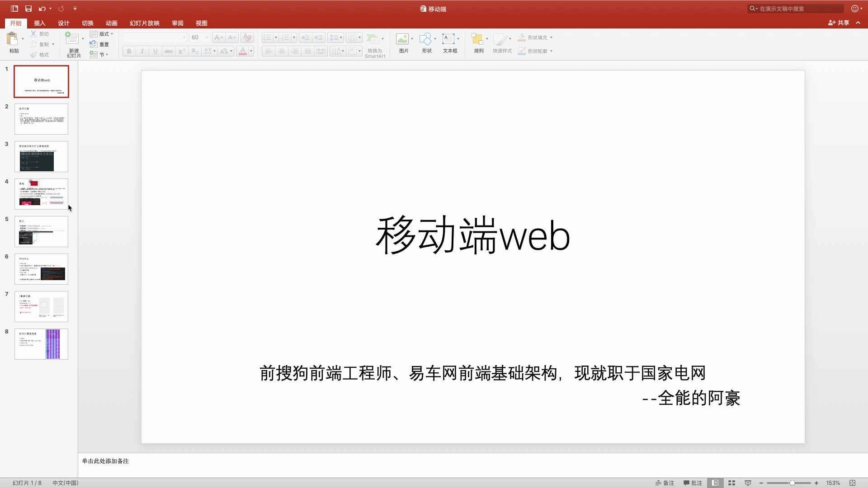Toggle strikethrough (abc) formatting
The height and width of the screenshot is (488, 868).
tap(169, 51)
